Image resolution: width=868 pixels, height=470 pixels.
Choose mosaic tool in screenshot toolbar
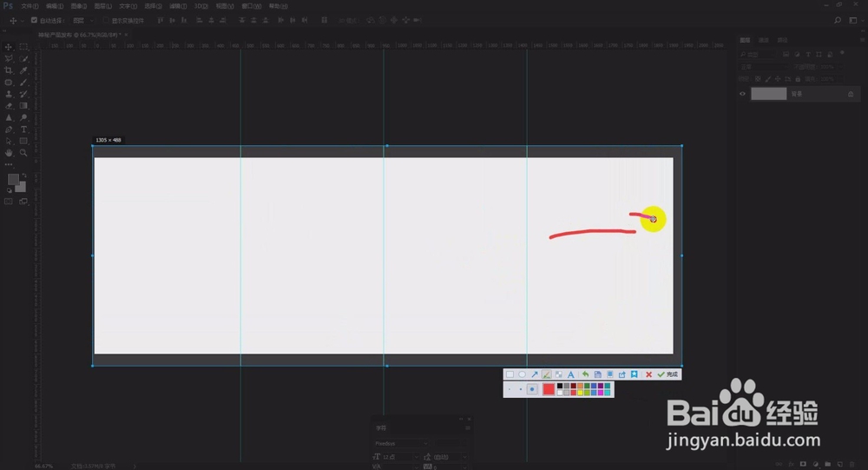click(558, 374)
